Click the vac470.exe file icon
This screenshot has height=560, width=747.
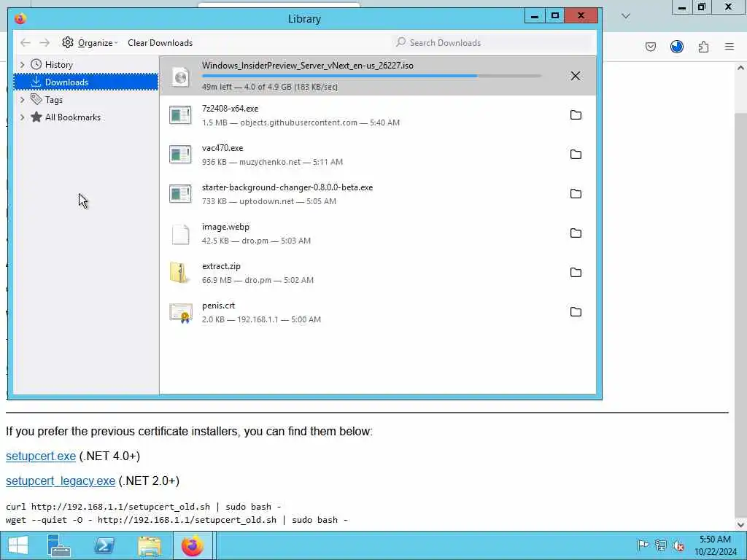coord(180,155)
